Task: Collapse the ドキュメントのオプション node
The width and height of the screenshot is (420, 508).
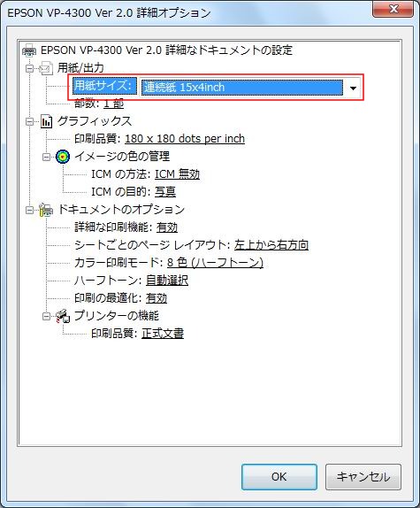Action: click(29, 211)
